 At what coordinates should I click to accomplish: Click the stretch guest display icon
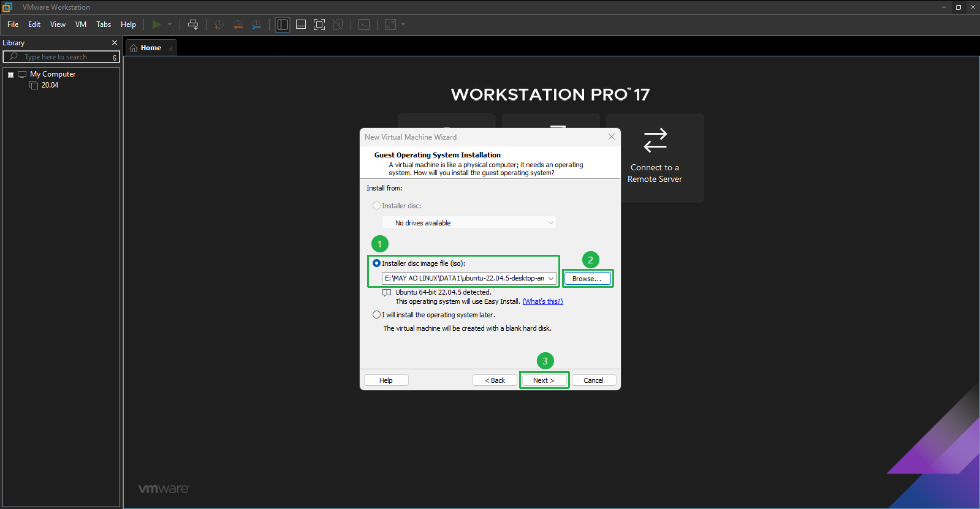(x=390, y=25)
